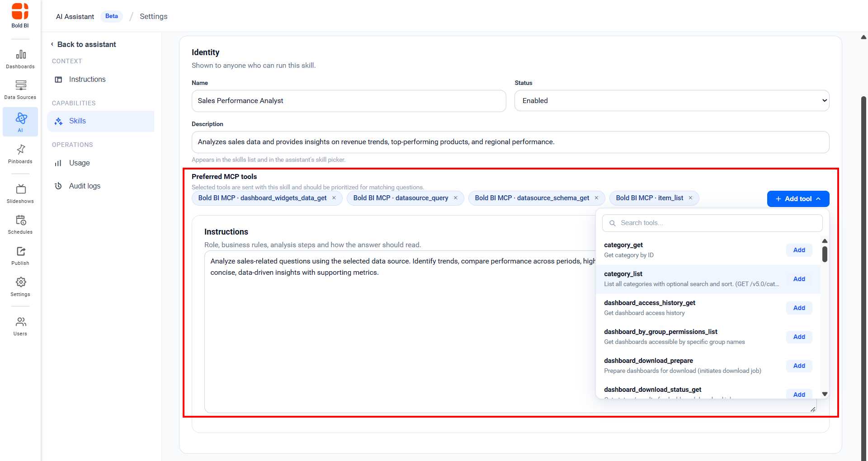Grab the Instructions textarea resize handle
868x461 pixels.
pyautogui.click(x=813, y=409)
